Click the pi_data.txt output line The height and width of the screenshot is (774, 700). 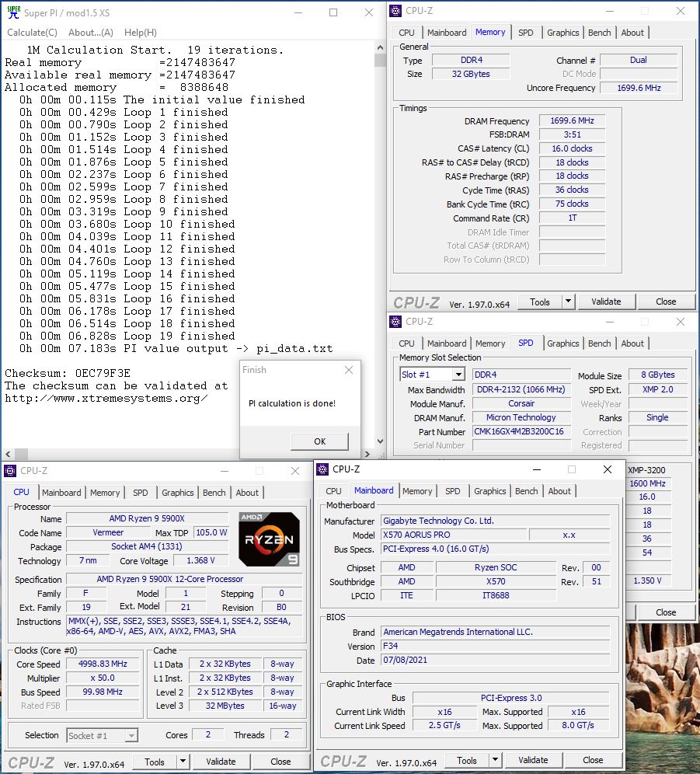pos(176,348)
